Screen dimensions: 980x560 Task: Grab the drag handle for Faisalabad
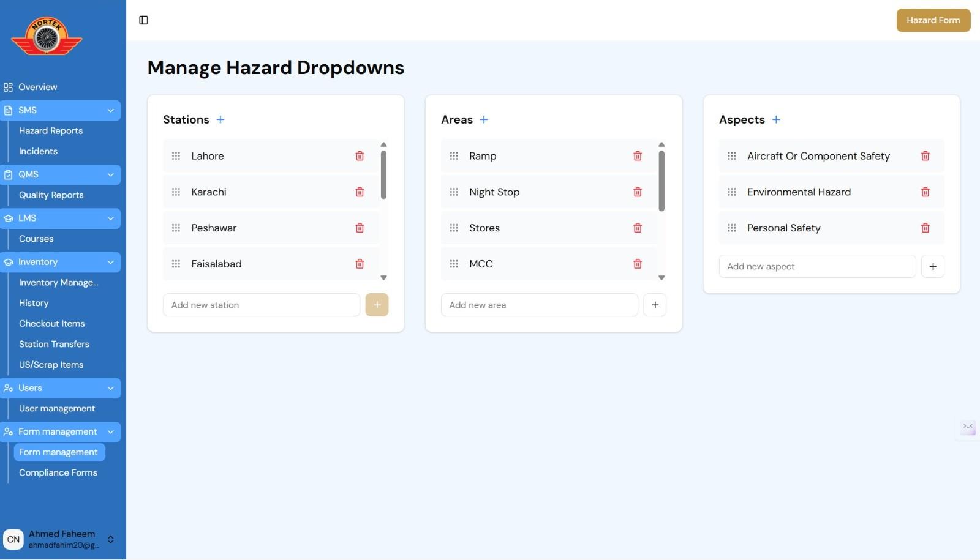[176, 264]
